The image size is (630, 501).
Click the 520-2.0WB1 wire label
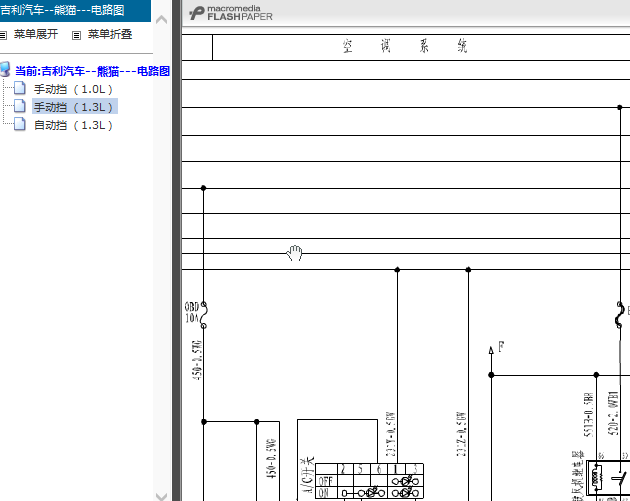click(x=614, y=413)
